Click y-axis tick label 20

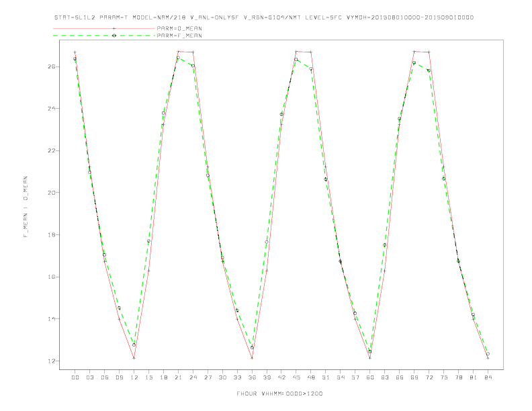point(50,193)
